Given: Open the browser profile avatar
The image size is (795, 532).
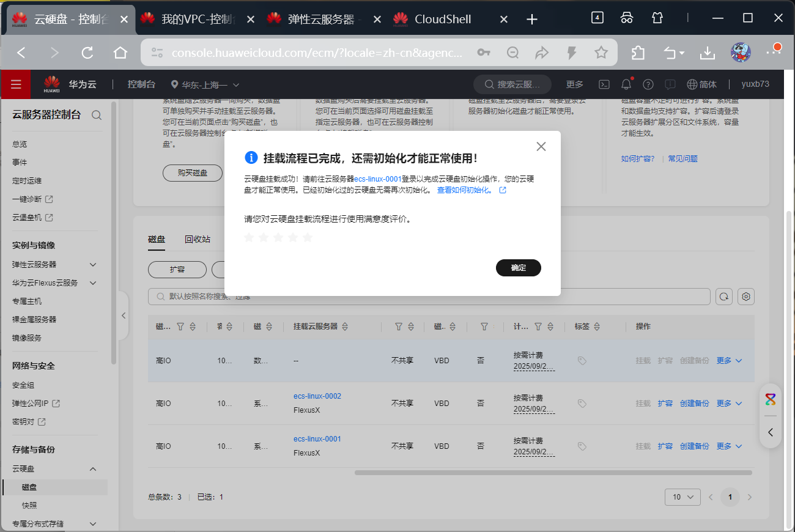Looking at the screenshot, I should (741, 53).
